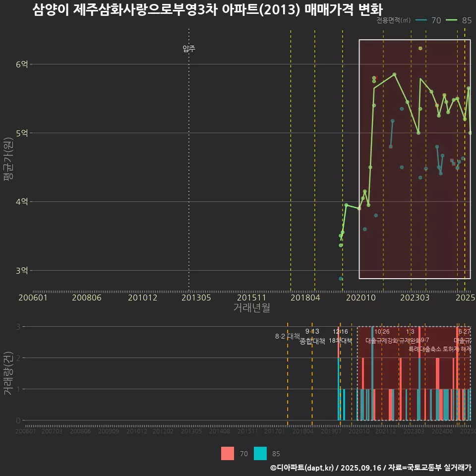
Task: Select the 특례대출축소 policy label
Action: point(425,349)
